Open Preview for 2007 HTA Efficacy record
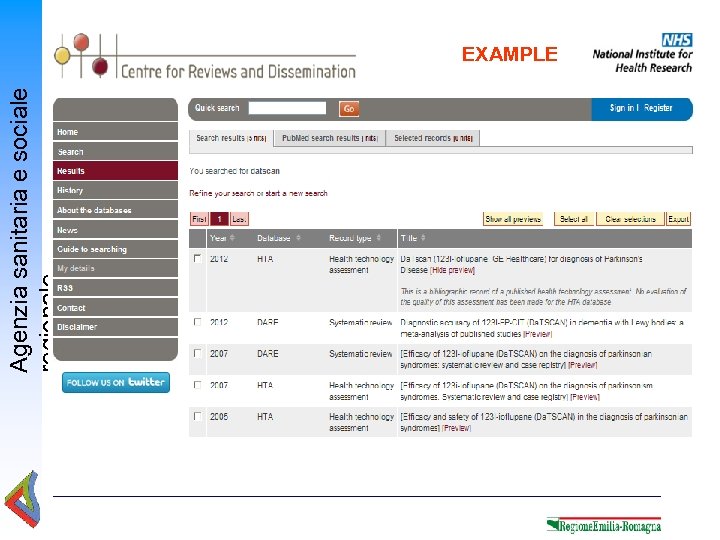This screenshot has width=720, height=540. coord(585,397)
